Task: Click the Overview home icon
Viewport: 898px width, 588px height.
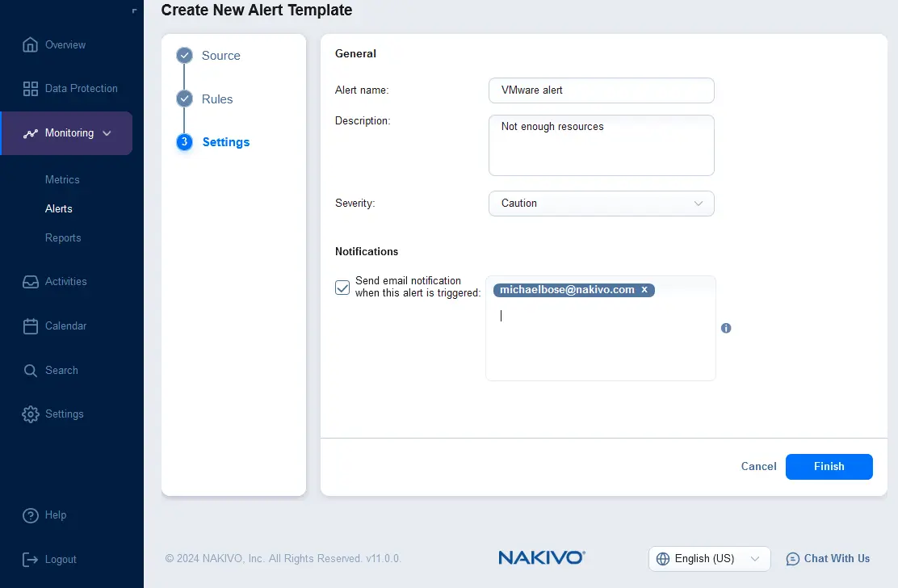Action: (31, 44)
